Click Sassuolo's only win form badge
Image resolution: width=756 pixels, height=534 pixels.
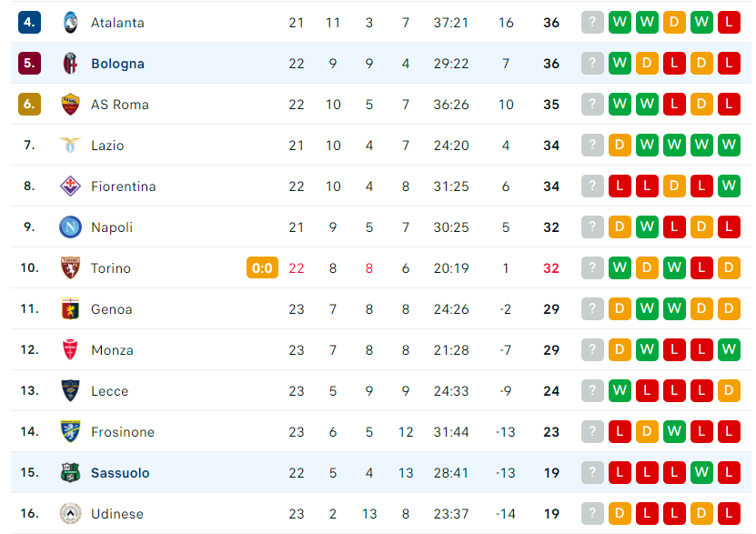click(701, 473)
